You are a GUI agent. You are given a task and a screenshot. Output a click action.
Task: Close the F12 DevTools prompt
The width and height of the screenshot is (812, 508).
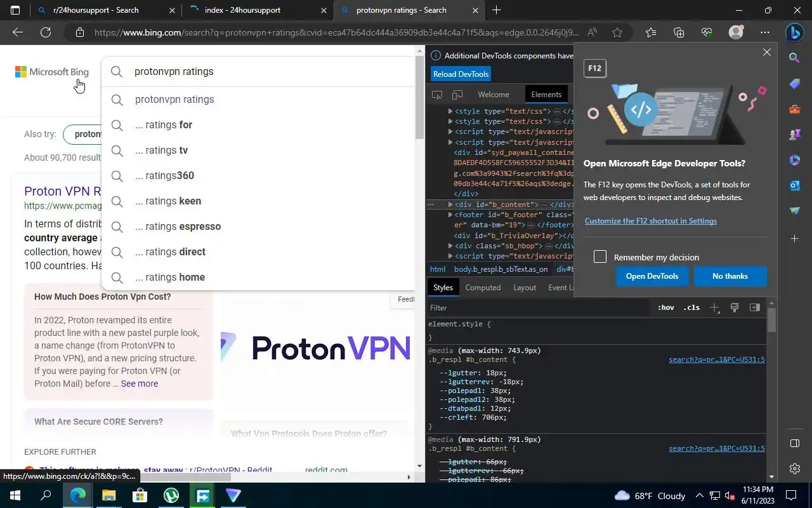[x=767, y=52]
